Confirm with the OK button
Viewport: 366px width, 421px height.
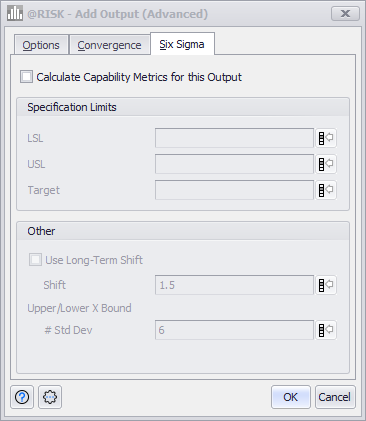[291, 397]
